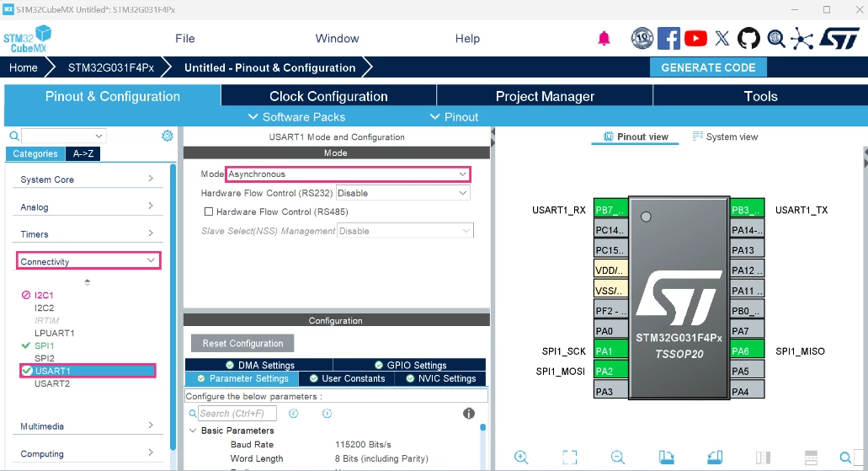This screenshot has height=471, width=868.
Task: Jump to next parameter search result
Action: click(327, 414)
